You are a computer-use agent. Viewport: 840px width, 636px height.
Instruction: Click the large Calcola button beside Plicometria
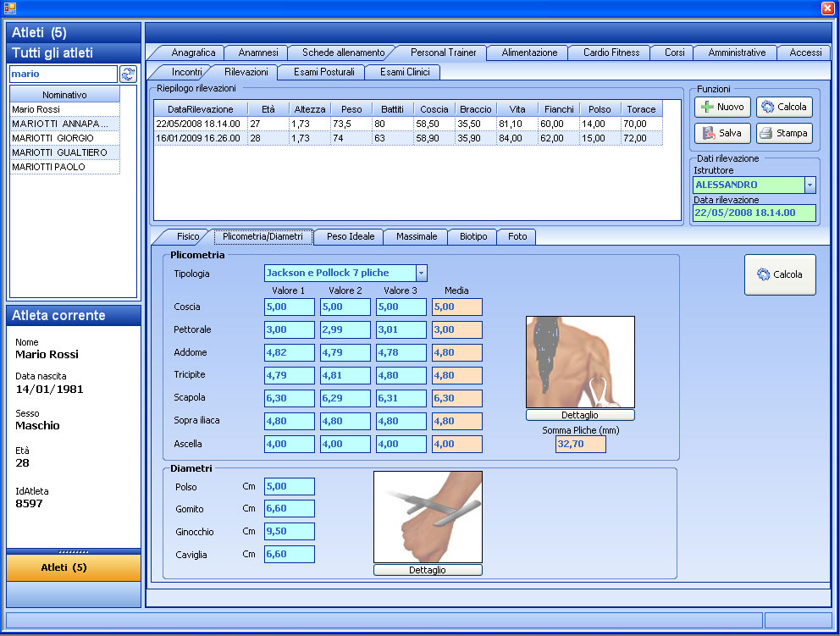780,274
